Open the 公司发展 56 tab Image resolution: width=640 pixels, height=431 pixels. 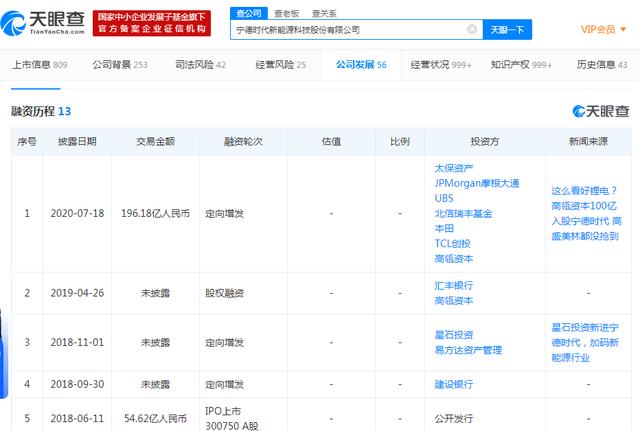point(361,64)
